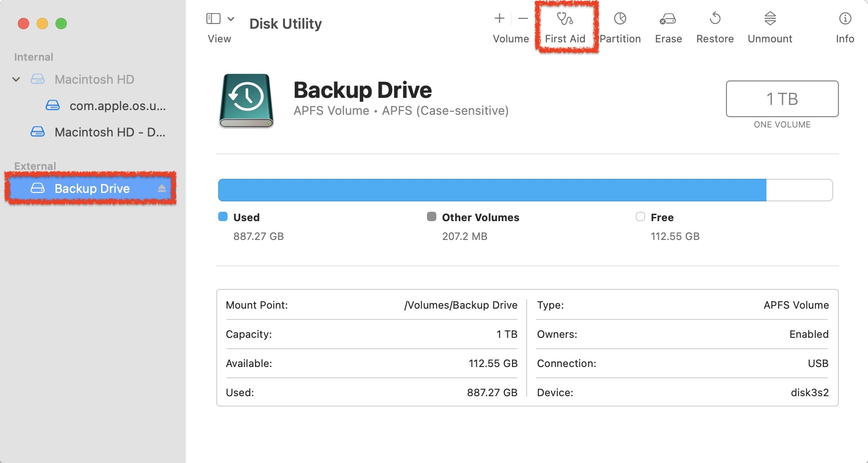Click the Used legend marker
The width and height of the screenshot is (868, 463).
[223, 217]
